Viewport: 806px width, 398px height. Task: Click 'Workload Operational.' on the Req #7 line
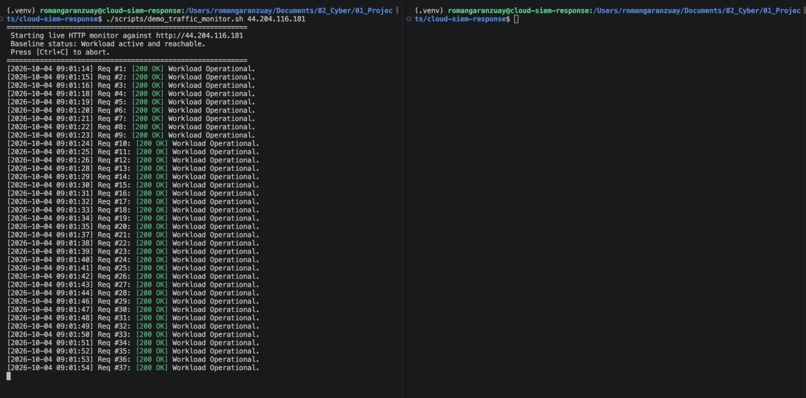[211, 119]
